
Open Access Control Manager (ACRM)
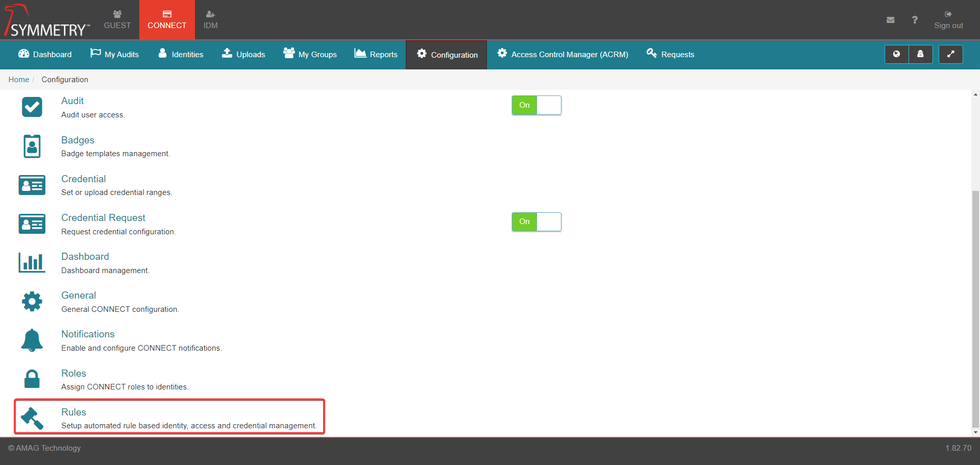[562, 54]
